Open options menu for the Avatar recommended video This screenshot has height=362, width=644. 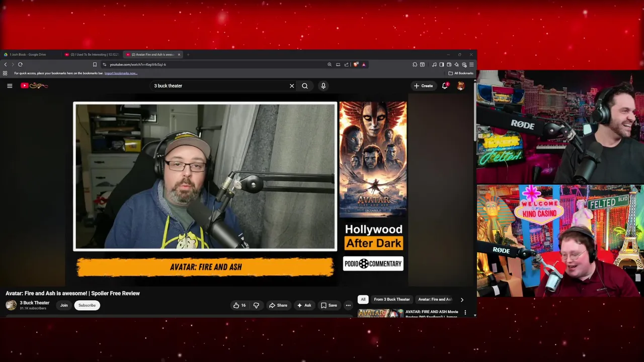click(465, 312)
